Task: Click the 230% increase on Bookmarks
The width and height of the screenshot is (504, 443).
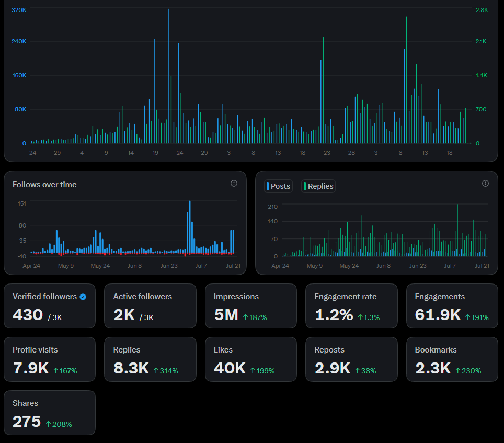Action: [468, 371]
